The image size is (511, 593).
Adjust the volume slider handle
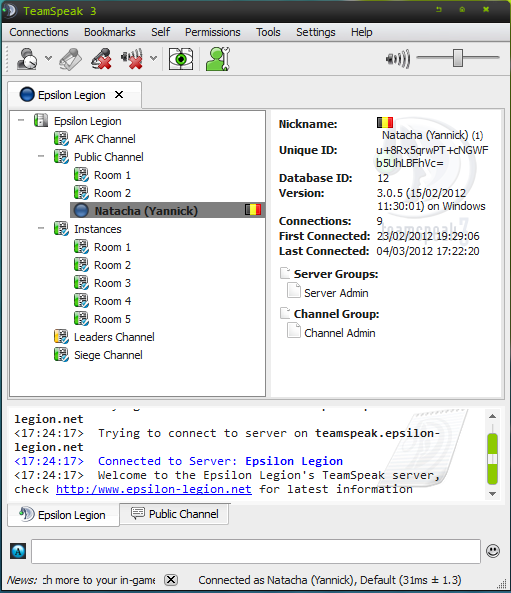pos(458,58)
